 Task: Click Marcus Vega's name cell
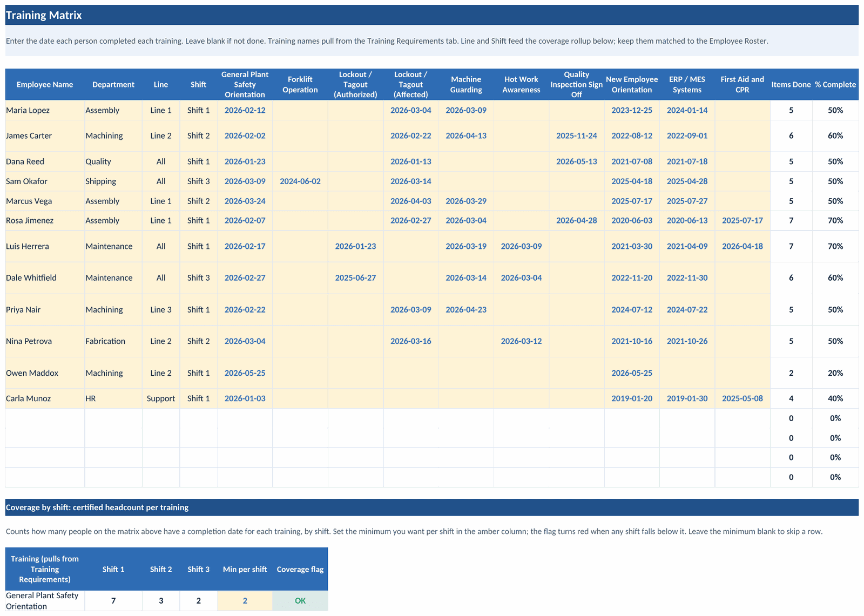pyautogui.click(x=45, y=201)
